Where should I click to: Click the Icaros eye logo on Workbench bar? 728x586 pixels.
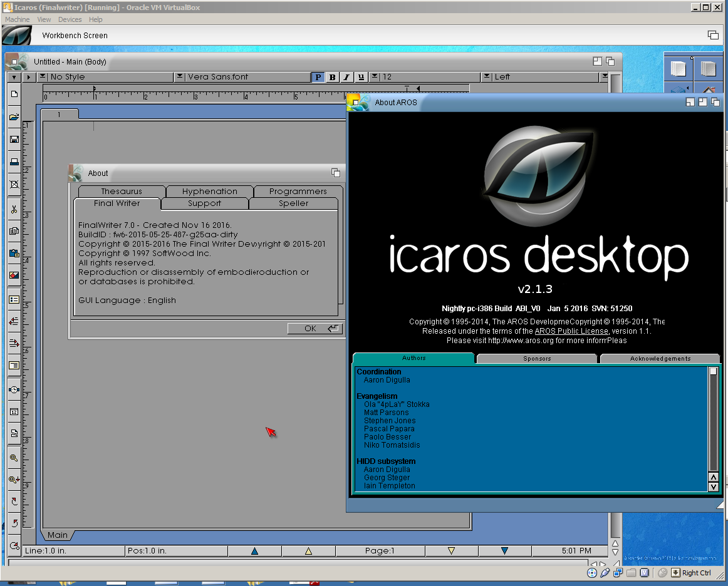[x=17, y=35]
